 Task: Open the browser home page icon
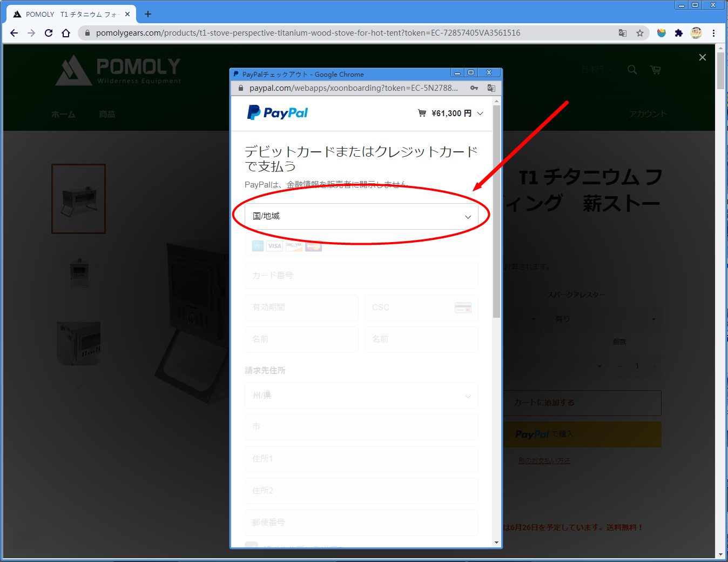point(66,33)
